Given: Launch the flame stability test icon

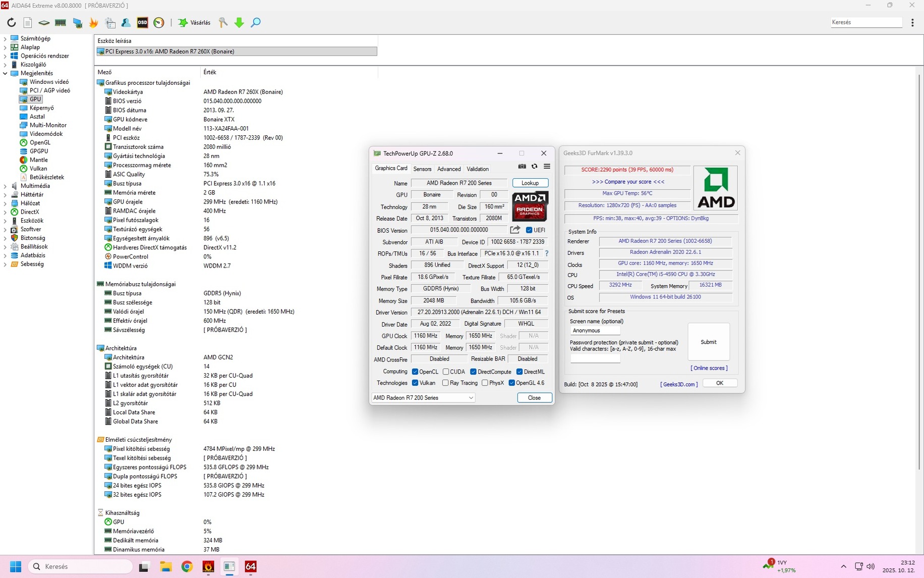Looking at the screenshot, I should (94, 22).
